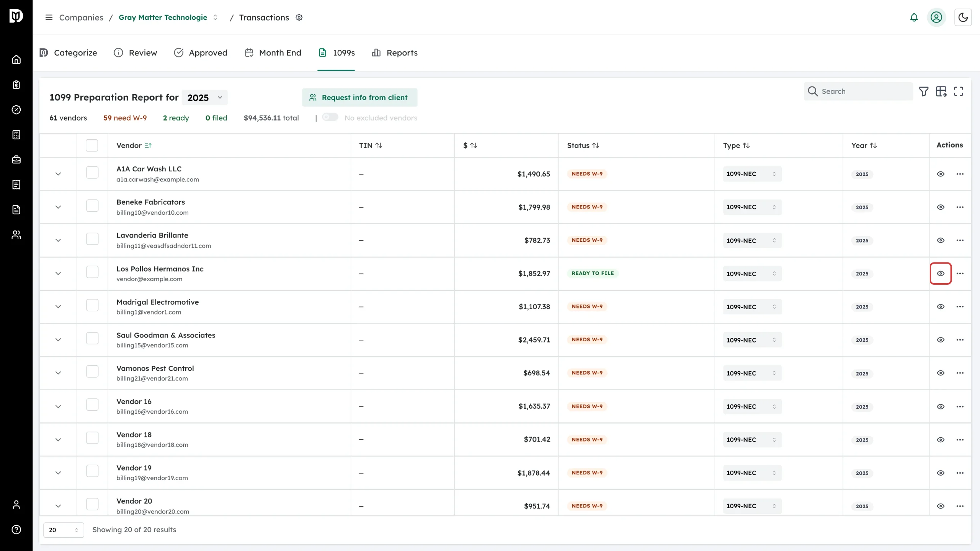The image size is (980, 551).
Task: Open the home icon in sidebar
Action: [16, 60]
